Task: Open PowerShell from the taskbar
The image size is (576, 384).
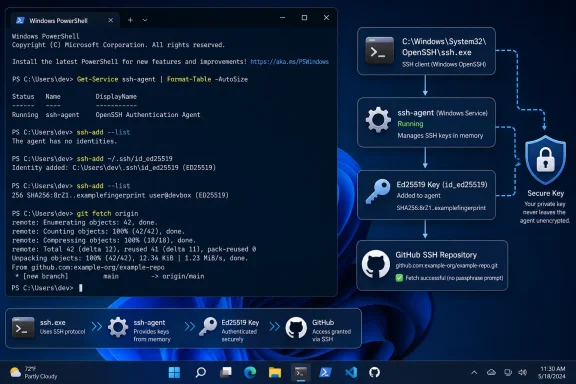Action: pyautogui.click(x=325, y=373)
